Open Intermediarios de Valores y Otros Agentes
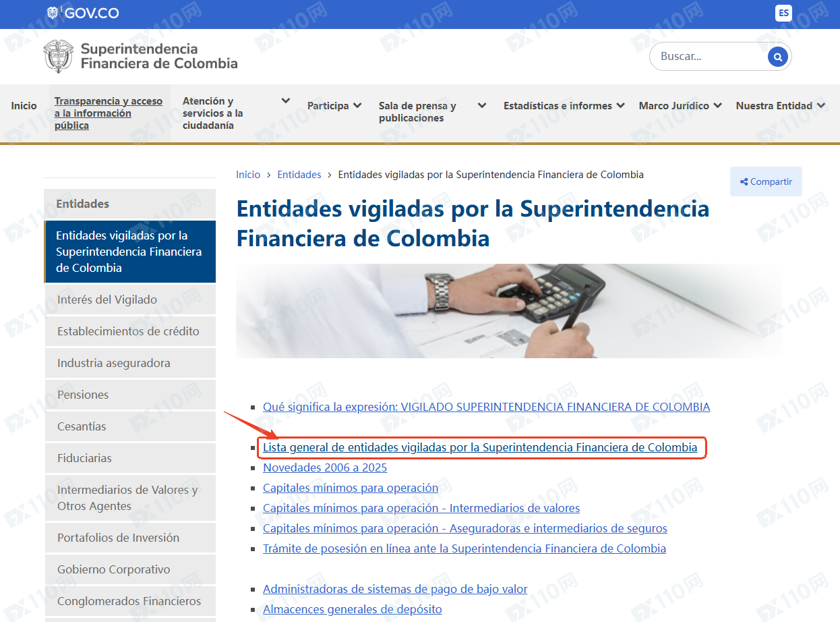This screenshot has height=622, width=840. [130, 498]
